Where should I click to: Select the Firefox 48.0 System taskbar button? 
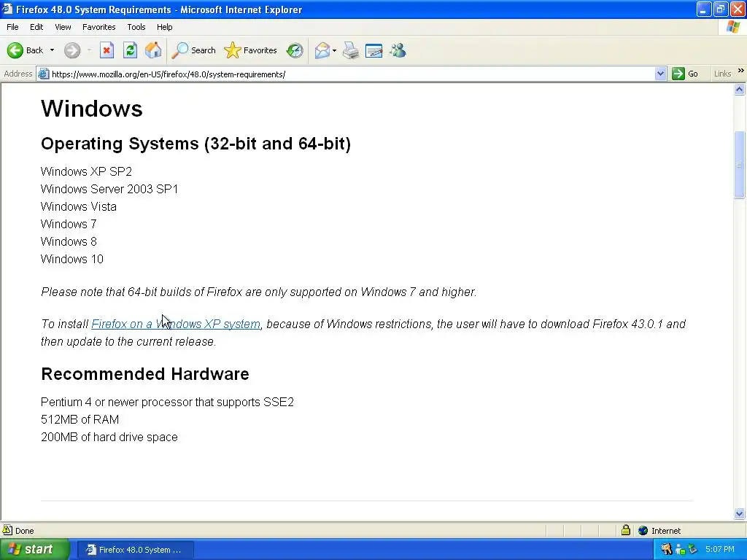tap(135, 550)
